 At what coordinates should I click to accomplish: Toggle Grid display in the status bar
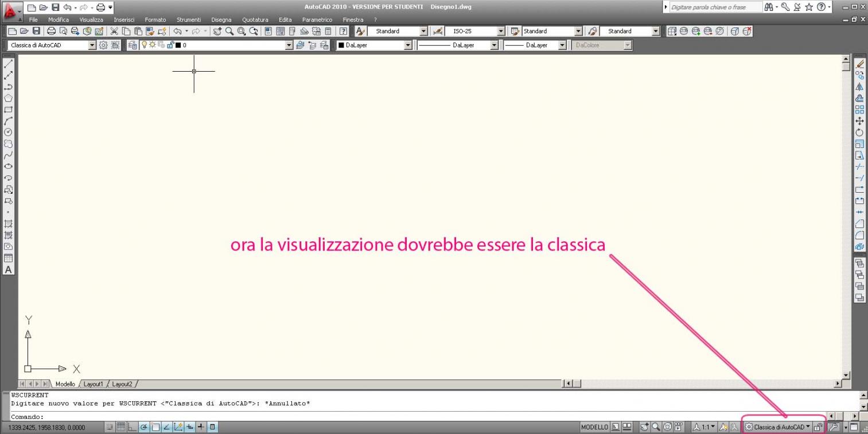tap(120, 427)
